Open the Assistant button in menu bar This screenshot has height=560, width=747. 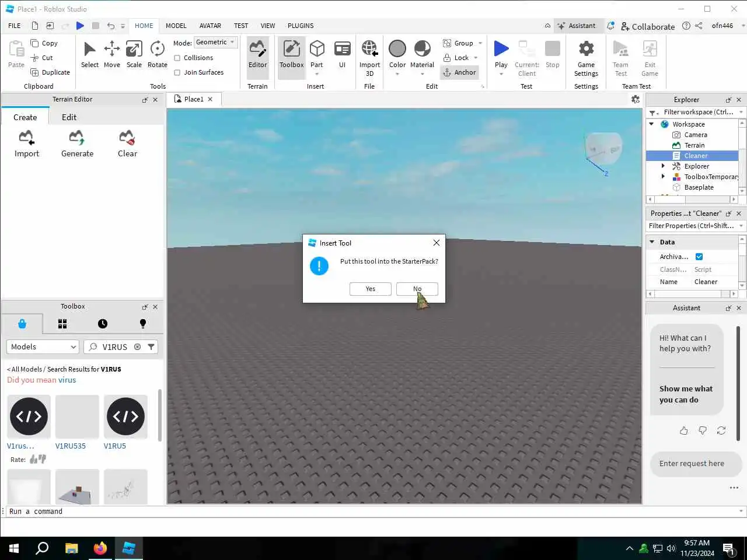(577, 26)
